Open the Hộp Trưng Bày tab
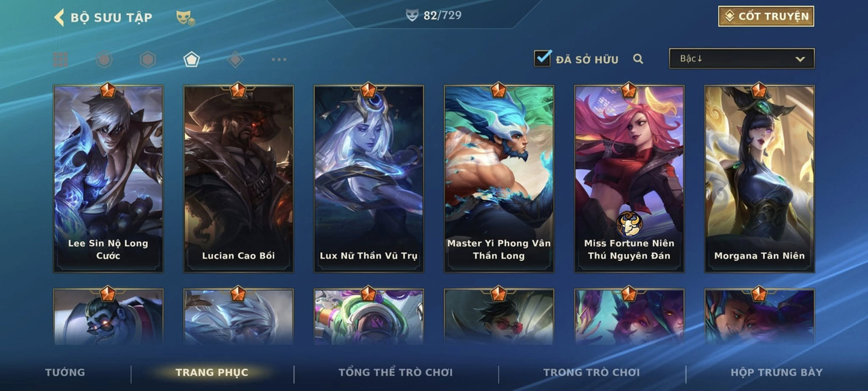 (x=776, y=372)
